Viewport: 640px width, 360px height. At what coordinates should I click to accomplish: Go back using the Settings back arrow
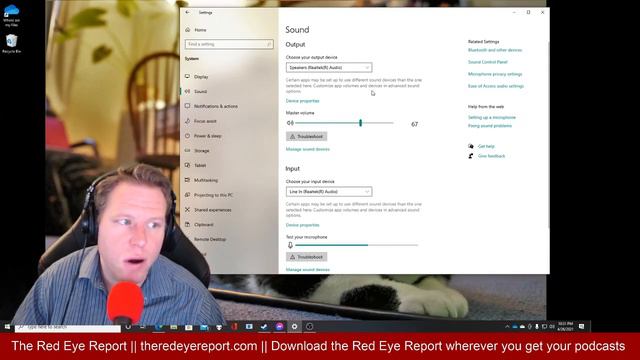click(x=187, y=13)
